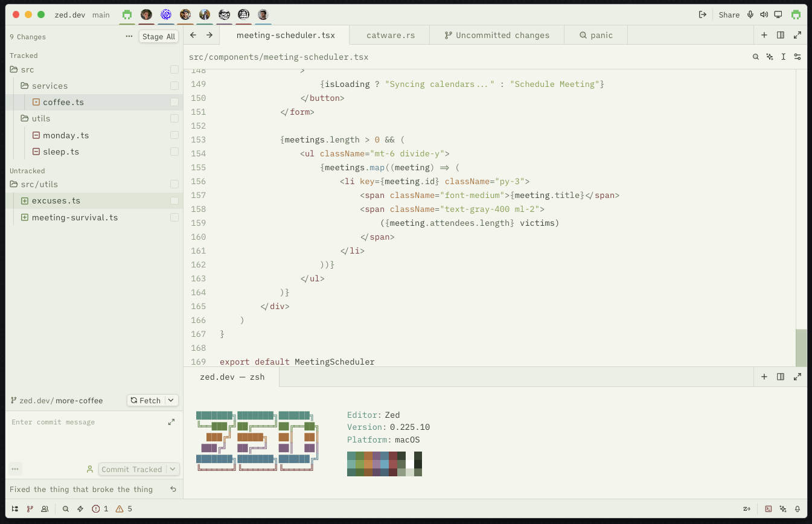Split the editor pane
Viewport: 812px width, 524px height.
tap(781, 35)
